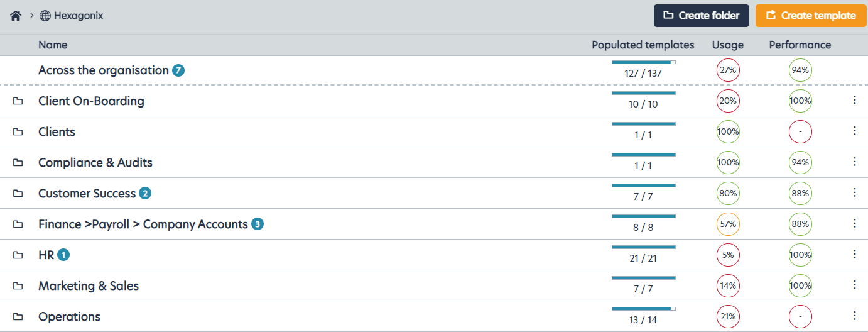Image resolution: width=868 pixels, height=332 pixels.
Task: Open the Client On-Boarding folder icon
Action: point(18,101)
